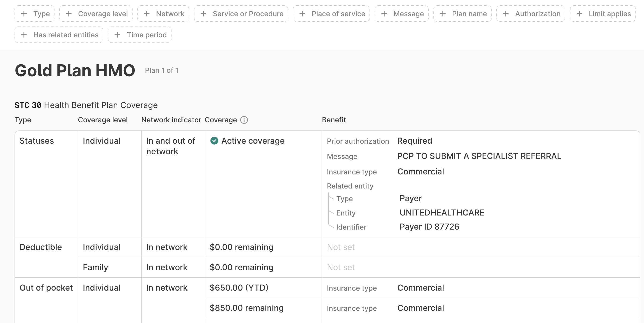Viewport: 644px width, 323px height.
Task: Click the 'UNITEDHEALTHCARE' entity value
Action: point(442,212)
